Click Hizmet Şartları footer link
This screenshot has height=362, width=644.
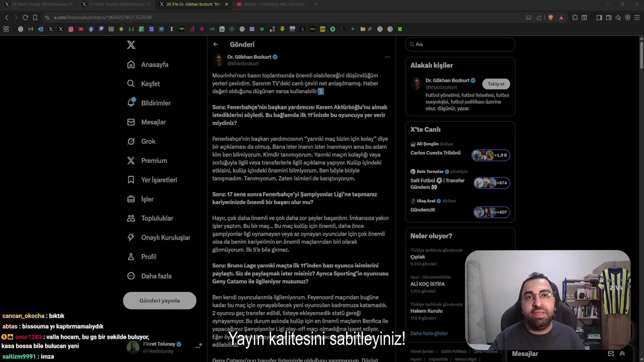[x=422, y=351]
